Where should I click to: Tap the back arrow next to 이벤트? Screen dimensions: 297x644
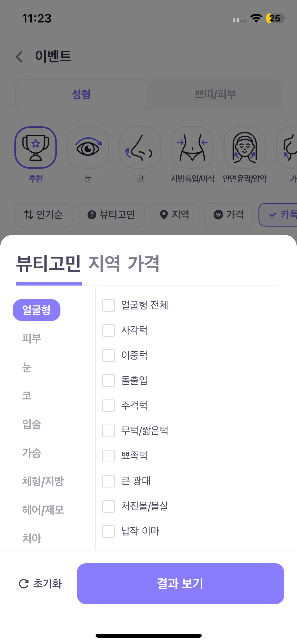19,57
